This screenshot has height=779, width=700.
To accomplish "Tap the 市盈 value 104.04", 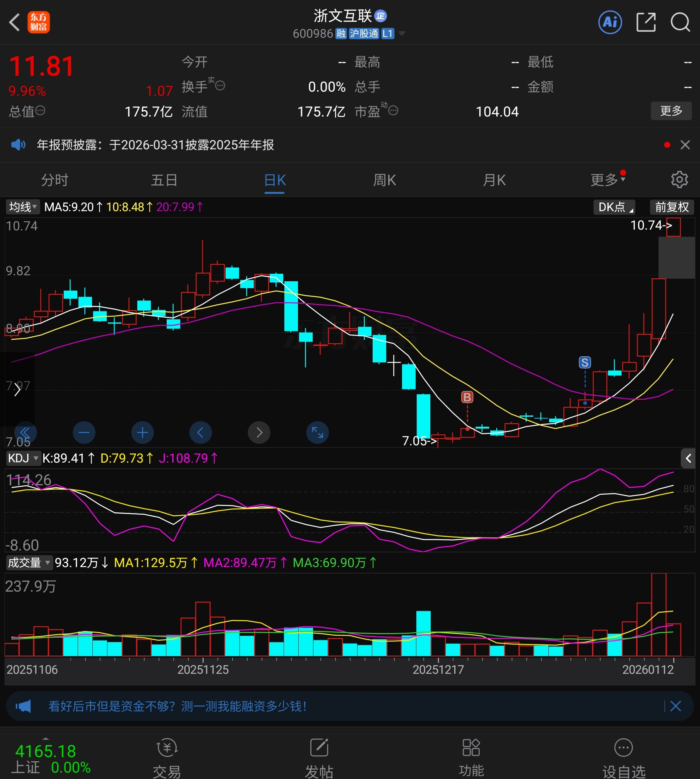I will pos(497,112).
